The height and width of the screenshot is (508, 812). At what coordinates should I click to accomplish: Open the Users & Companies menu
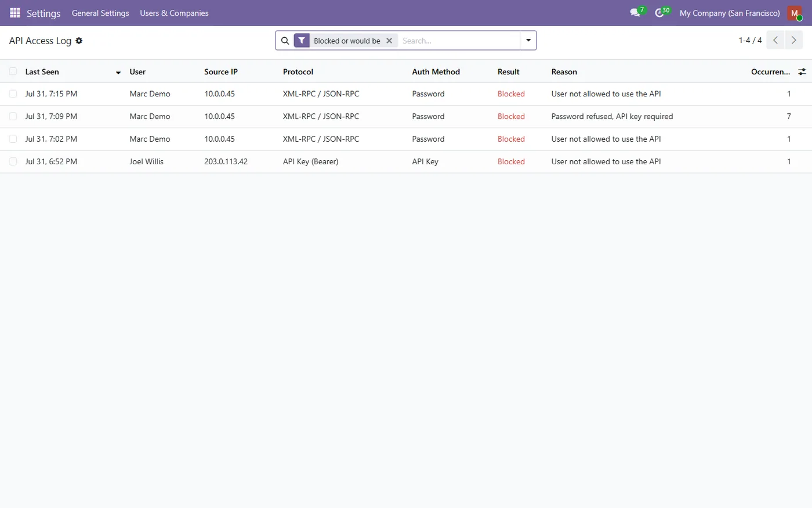[174, 13]
